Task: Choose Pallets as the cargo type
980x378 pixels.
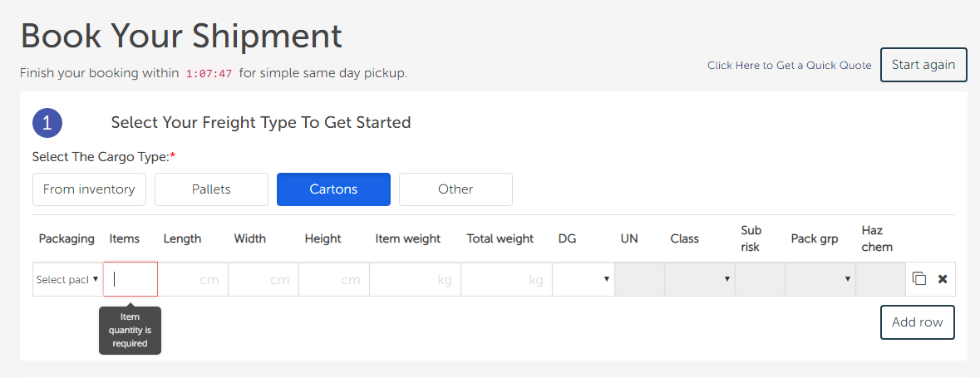Action: [211, 189]
